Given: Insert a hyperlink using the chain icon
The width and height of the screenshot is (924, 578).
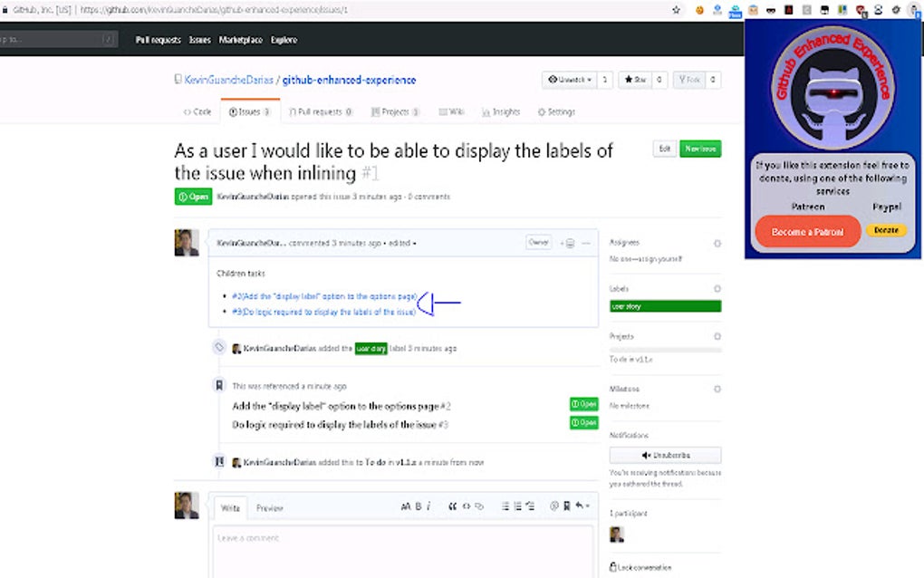Looking at the screenshot, I should point(478,506).
